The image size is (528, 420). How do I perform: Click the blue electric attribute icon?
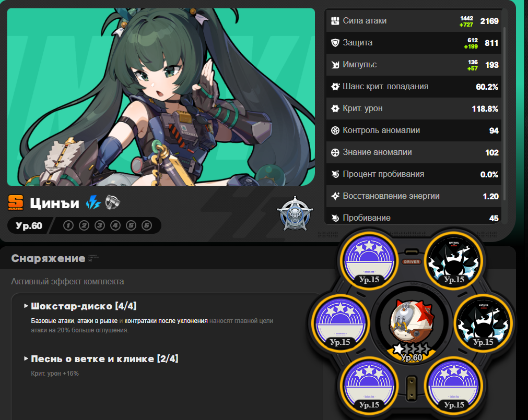(x=93, y=203)
